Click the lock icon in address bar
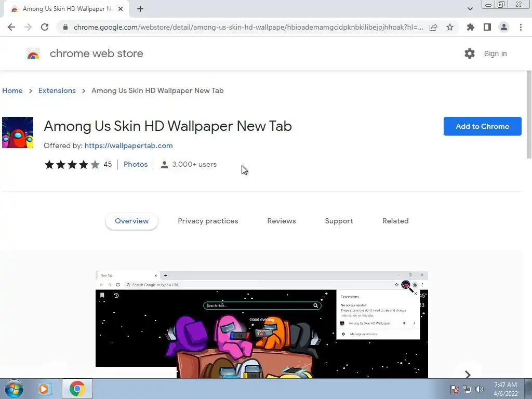This screenshot has height=399, width=532. [65, 27]
